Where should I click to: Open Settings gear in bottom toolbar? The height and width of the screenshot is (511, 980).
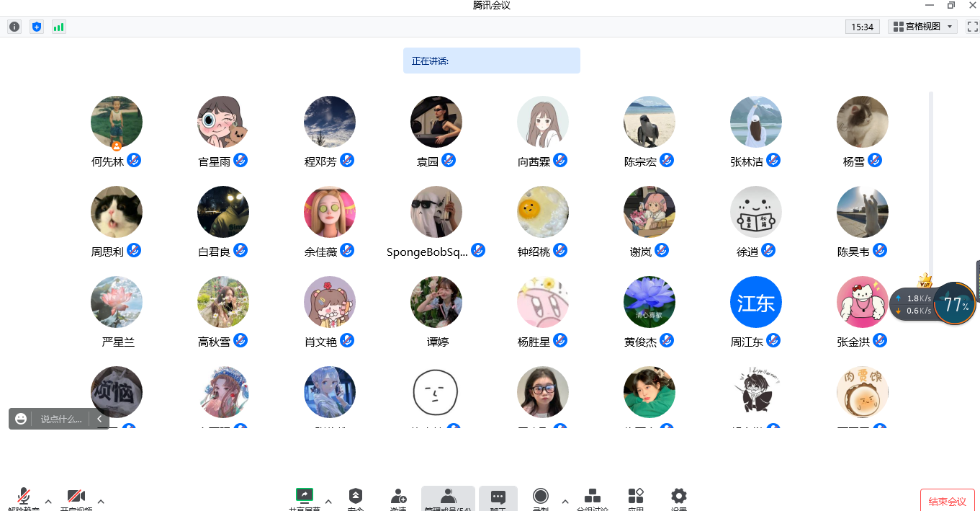678,497
